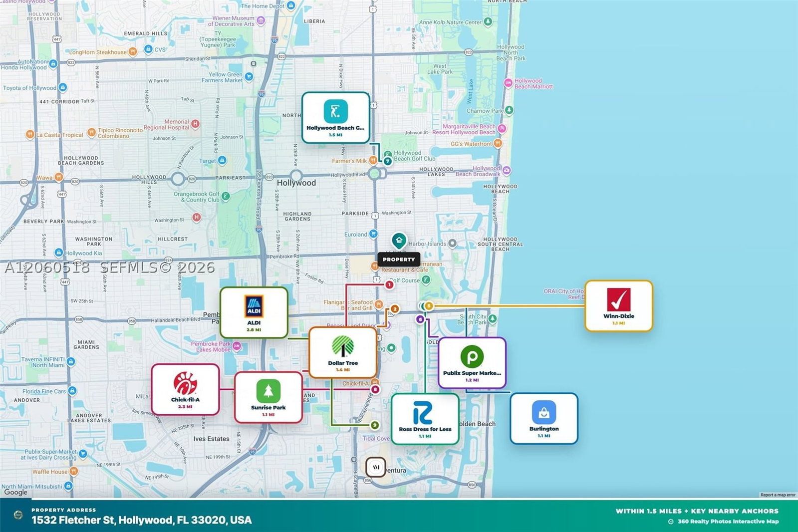This screenshot has width=798, height=532.
Task: Click the teal property home pin
Action: [399, 241]
